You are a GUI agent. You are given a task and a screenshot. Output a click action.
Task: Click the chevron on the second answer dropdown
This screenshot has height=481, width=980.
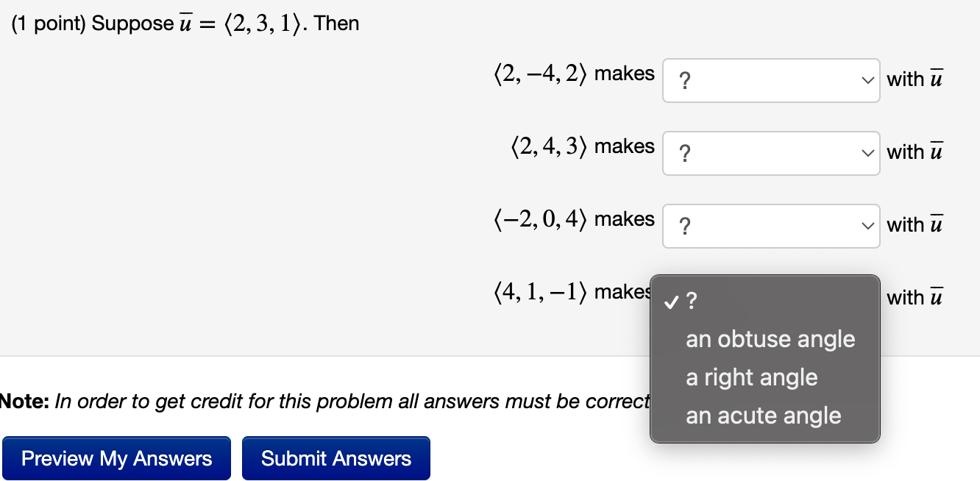(x=867, y=152)
